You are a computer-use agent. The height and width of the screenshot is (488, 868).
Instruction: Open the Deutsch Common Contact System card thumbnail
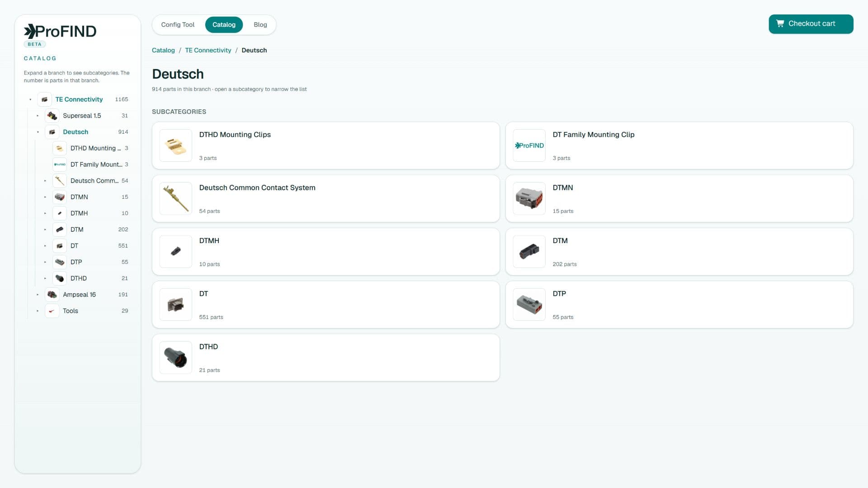tap(176, 198)
